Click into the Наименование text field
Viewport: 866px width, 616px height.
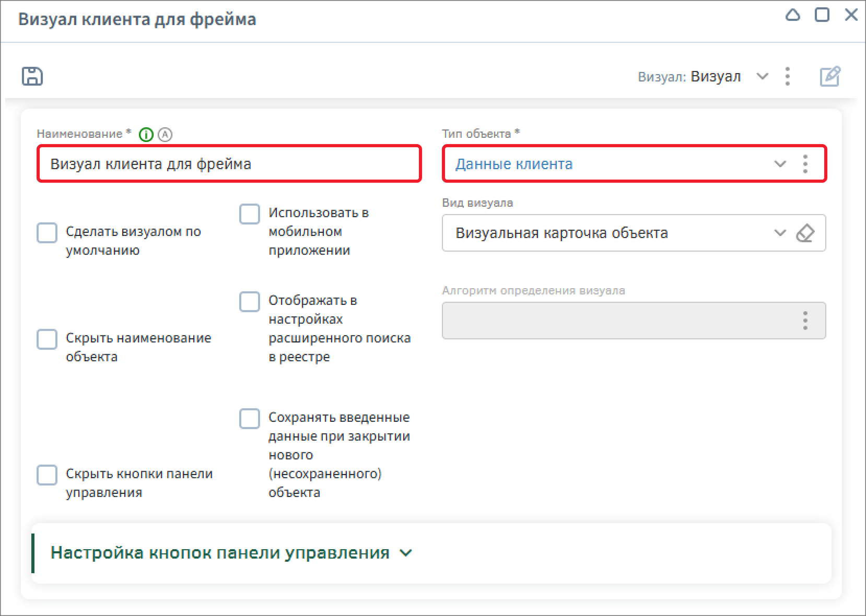pyautogui.click(x=229, y=164)
